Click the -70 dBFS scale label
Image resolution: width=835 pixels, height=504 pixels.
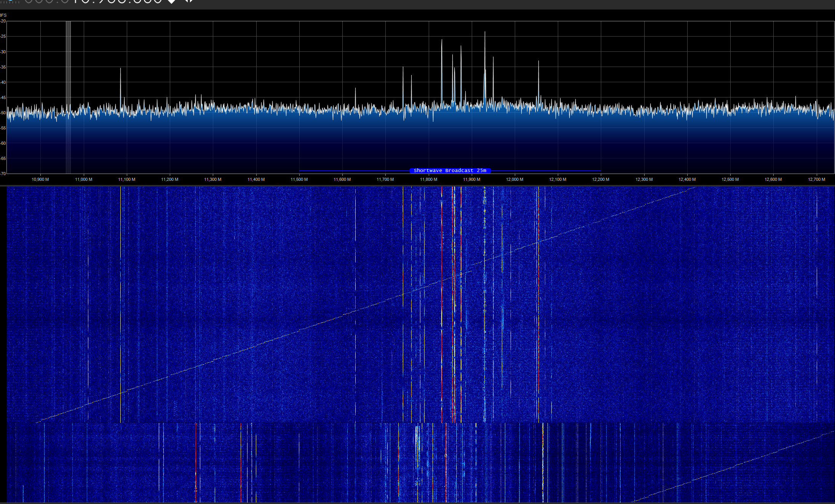pyautogui.click(x=3, y=174)
